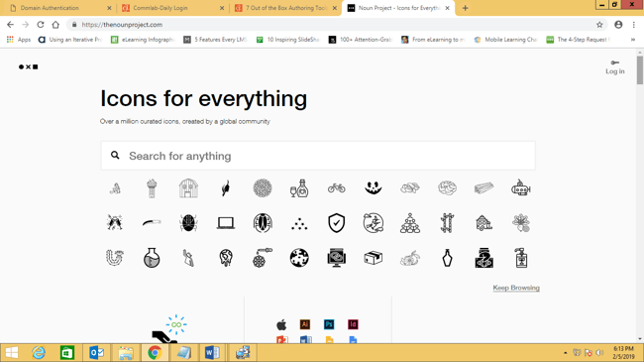
Task: Open the 5 Features Every LMS bookmark
Action: (216, 40)
